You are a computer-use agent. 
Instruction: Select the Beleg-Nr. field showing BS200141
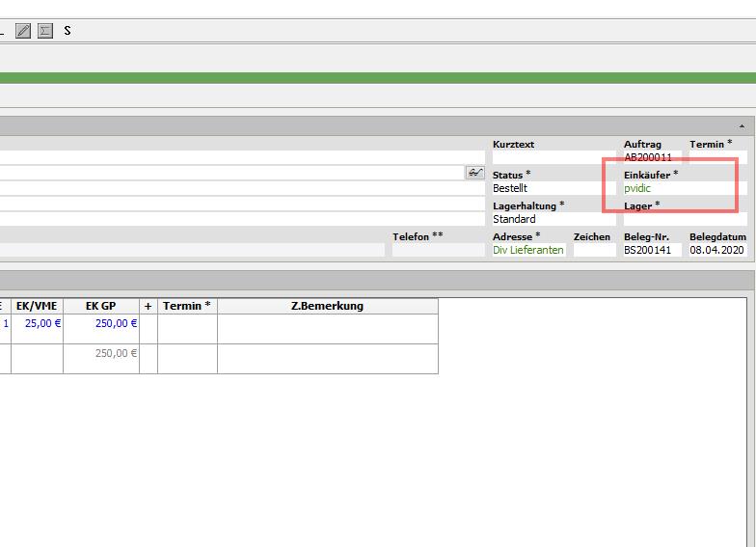(652, 250)
